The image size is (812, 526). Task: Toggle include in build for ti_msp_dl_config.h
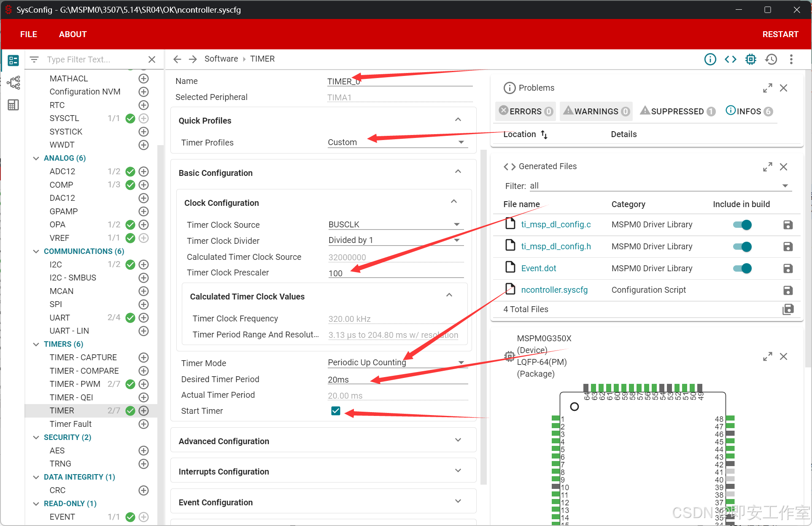tap(742, 247)
